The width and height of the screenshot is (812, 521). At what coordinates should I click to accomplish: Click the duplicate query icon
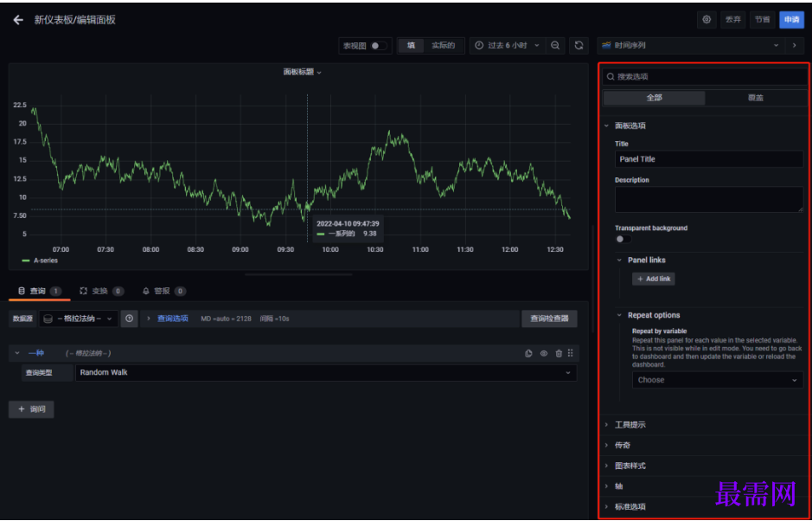[x=528, y=353]
